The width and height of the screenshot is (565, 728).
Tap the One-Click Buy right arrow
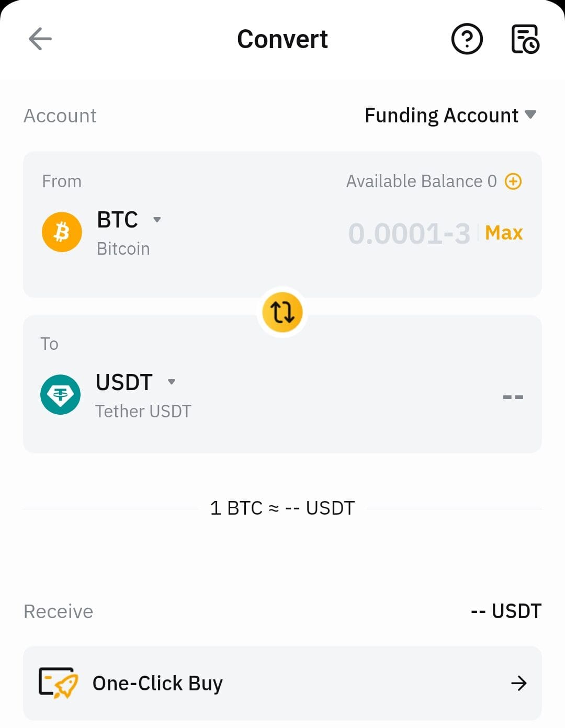point(518,683)
